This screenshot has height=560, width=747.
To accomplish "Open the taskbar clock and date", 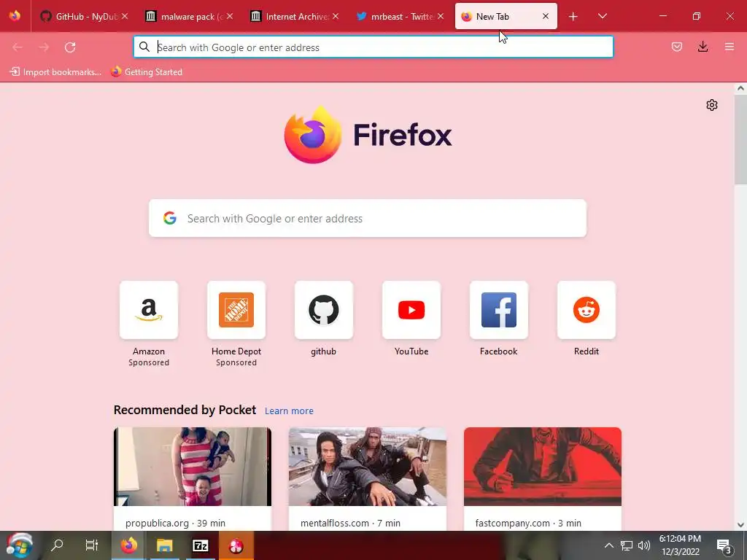I will pos(680,545).
